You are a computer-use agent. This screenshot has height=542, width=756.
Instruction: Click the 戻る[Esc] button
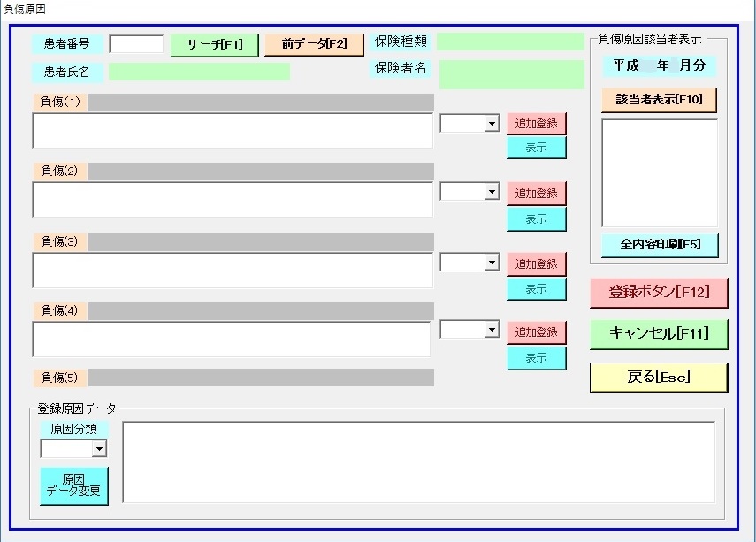[659, 378]
